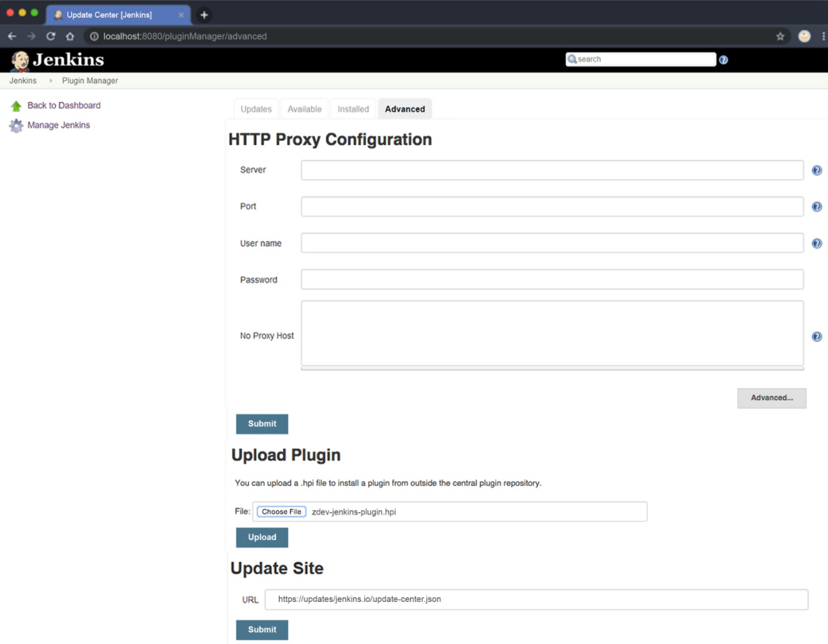
Task: Switch to the Updates tab
Action: click(256, 109)
